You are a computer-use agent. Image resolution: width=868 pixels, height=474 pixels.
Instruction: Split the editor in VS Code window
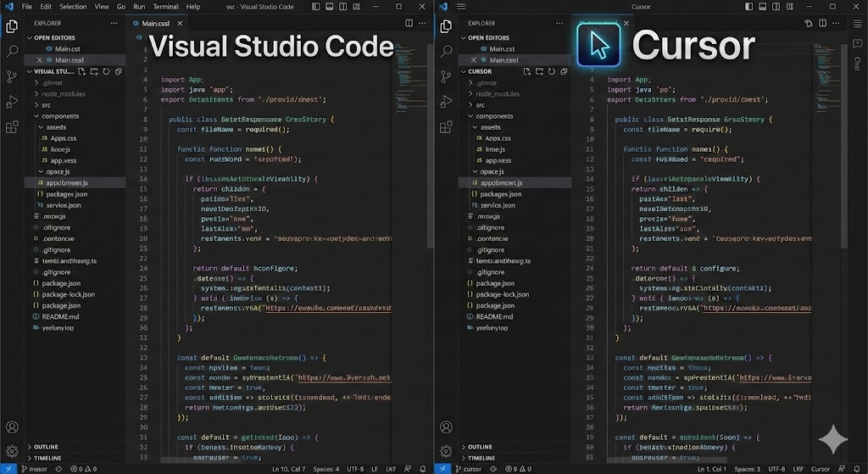tap(409, 23)
